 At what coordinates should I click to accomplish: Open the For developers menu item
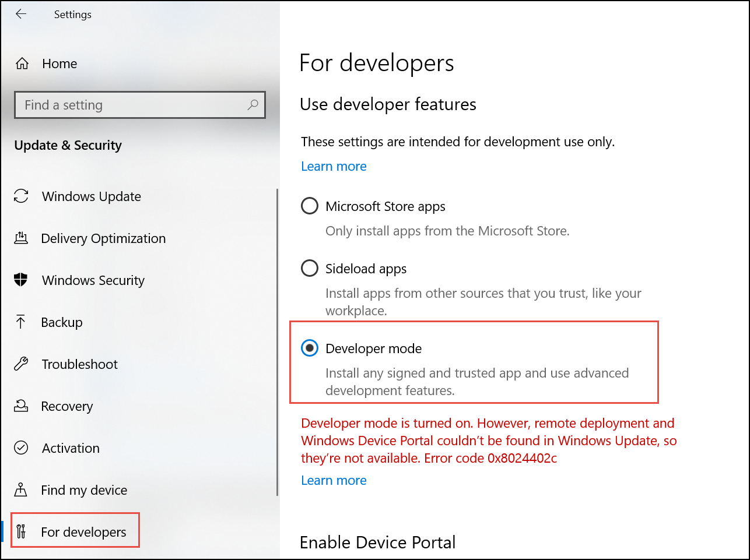point(83,532)
